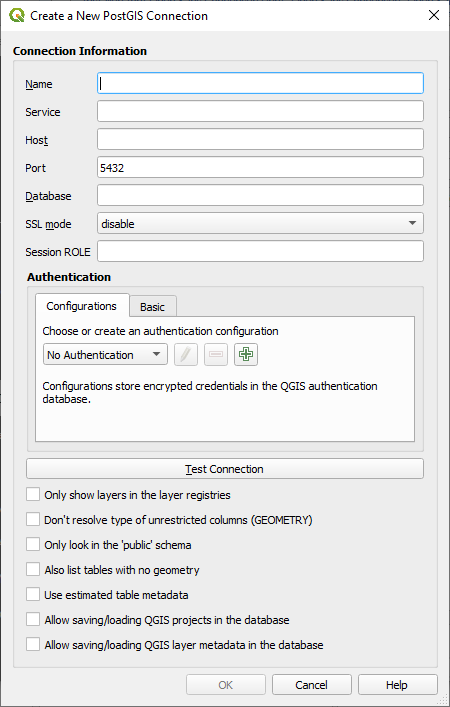This screenshot has height=707, width=450.
Task: Click the minus remove-configuration icon
Action: tap(216, 354)
